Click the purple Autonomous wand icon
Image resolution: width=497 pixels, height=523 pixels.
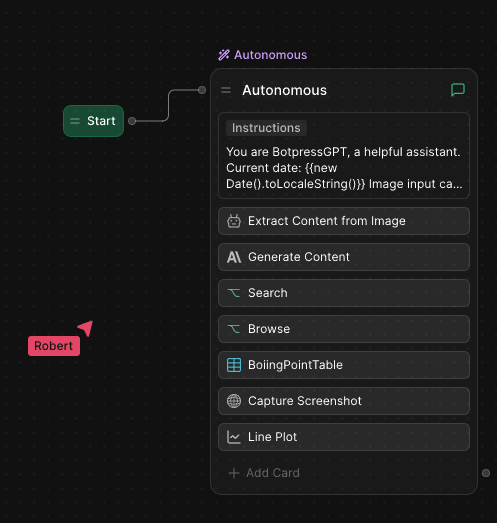(x=224, y=55)
